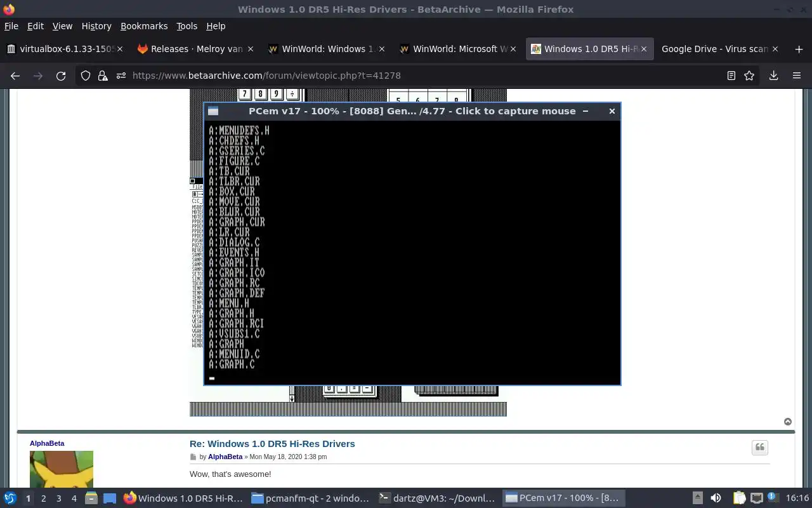Screen dimensions: 812x508
Task: Open volume control in system tray
Action: [x=716, y=498]
